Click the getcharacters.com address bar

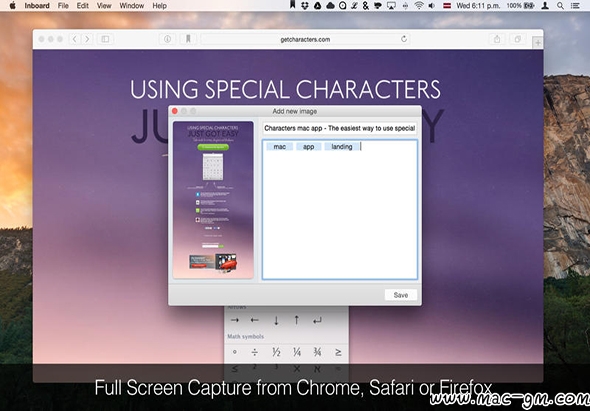click(305, 39)
